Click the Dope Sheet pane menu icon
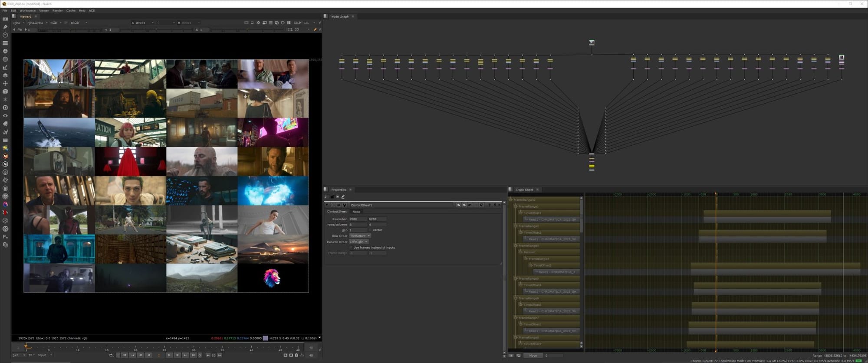The width and height of the screenshot is (868, 363). point(510,190)
